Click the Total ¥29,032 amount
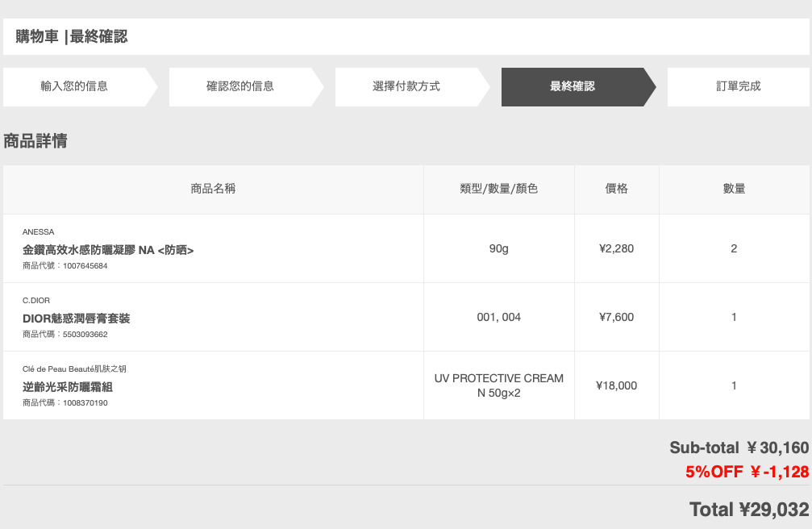The height and width of the screenshot is (529, 812). coord(748,510)
